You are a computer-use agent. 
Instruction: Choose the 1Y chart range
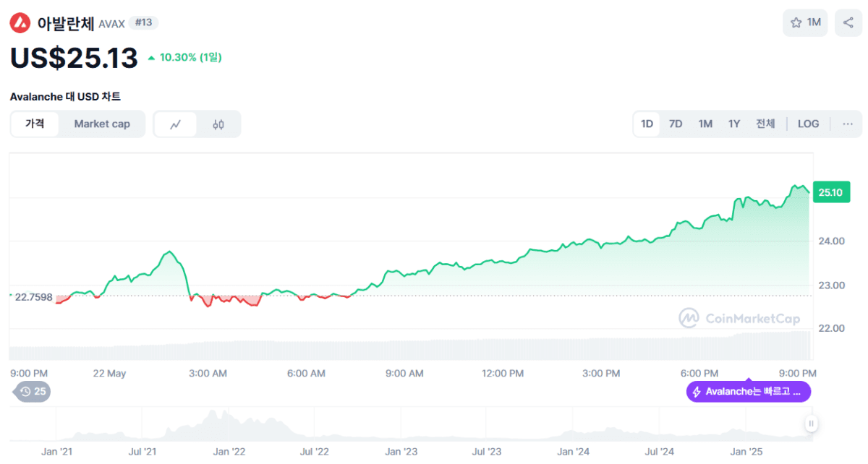click(x=734, y=124)
